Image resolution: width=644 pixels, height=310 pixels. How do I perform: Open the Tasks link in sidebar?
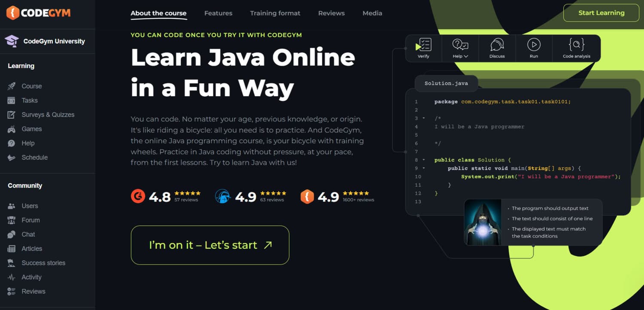click(30, 100)
